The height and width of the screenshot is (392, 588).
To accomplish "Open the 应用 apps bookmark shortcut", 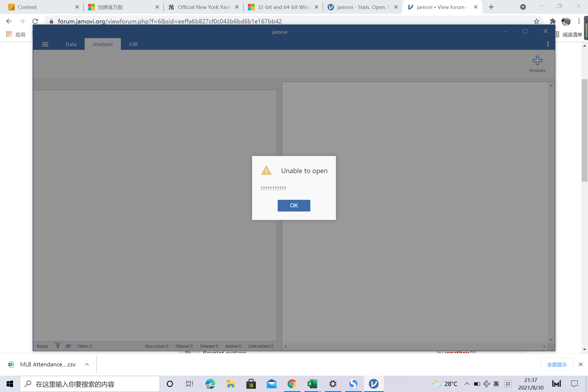I will coord(16,35).
